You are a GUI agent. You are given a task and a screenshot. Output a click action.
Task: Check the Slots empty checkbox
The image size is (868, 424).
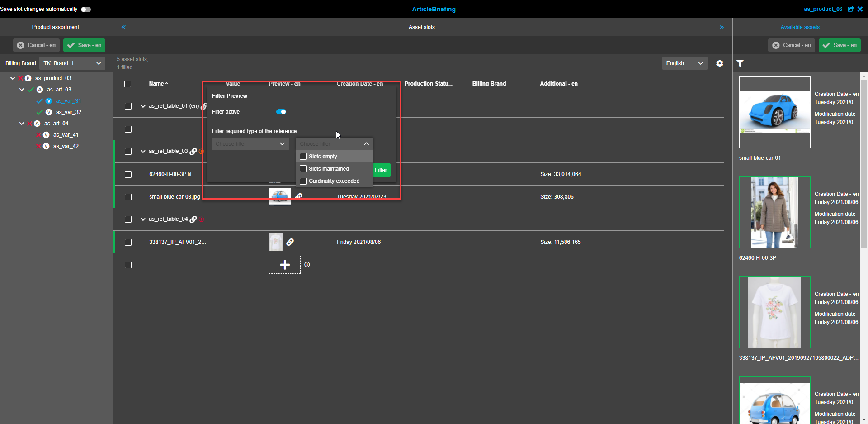(303, 156)
